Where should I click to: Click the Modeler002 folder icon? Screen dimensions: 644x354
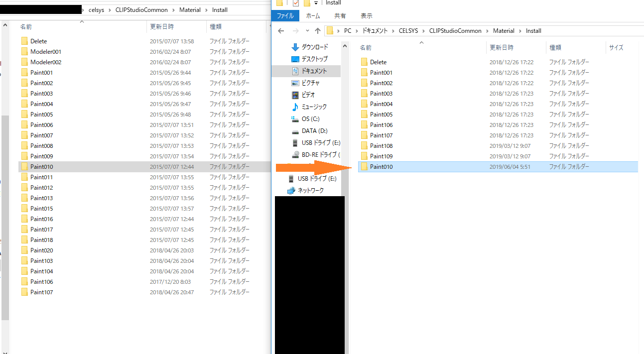[24, 62]
